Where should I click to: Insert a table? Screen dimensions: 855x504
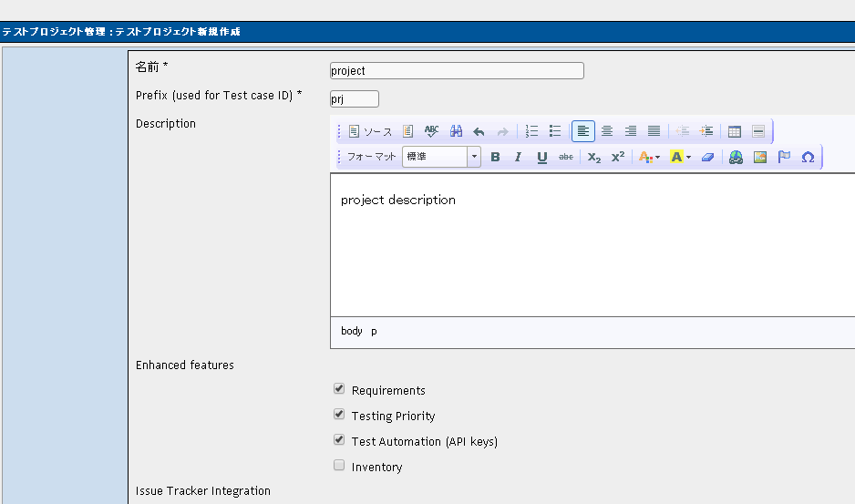click(735, 131)
